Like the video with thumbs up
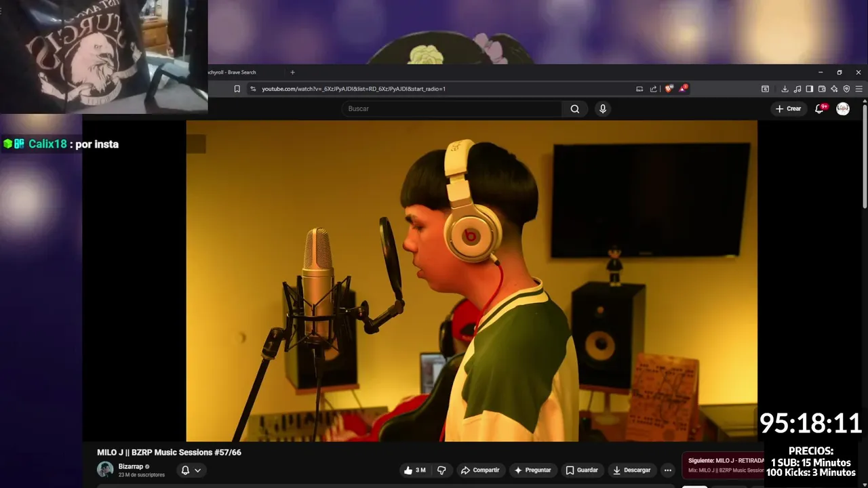Screen dimensions: 868x488 pyautogui.click(x=414, y=470)
